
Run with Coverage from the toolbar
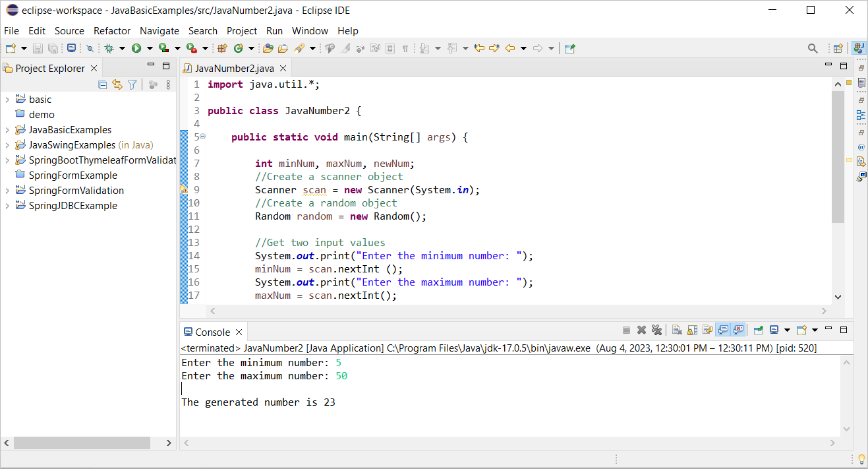tap(163, 47)
